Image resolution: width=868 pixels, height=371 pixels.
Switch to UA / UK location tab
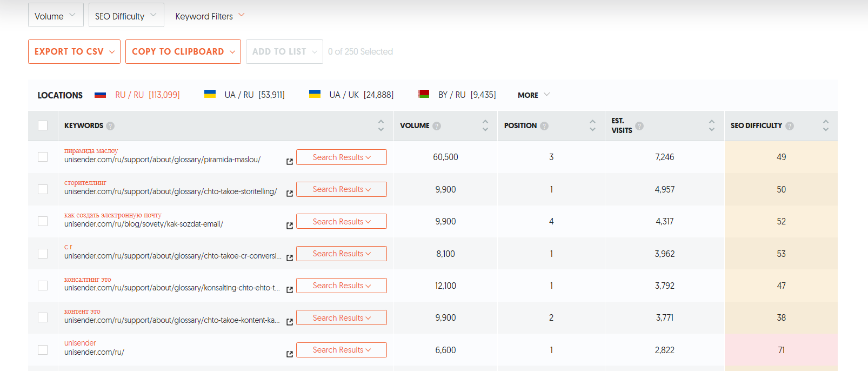point(362,95)
